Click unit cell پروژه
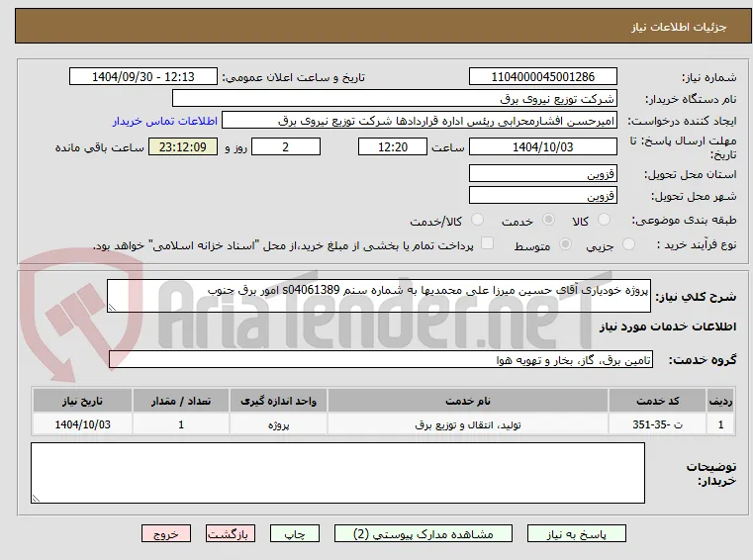753x560 pixels. (278, 425)
